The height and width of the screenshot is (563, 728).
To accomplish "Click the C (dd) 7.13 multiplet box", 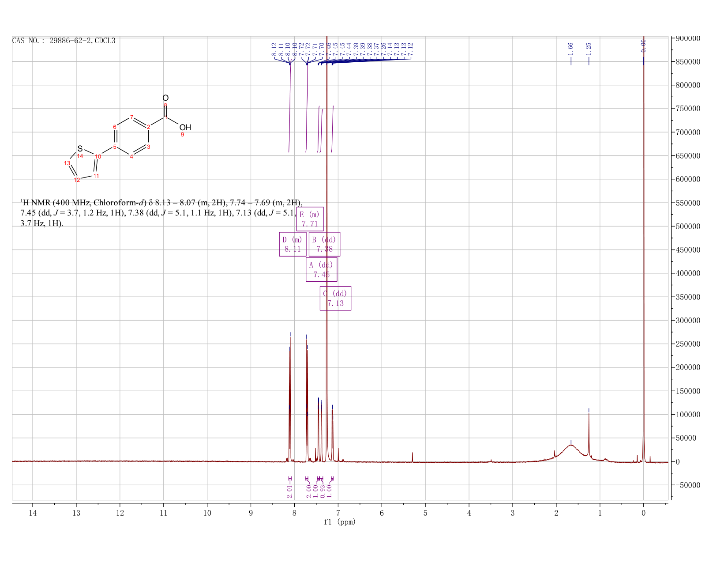I will pyautogui.click(x=335, y=299).
